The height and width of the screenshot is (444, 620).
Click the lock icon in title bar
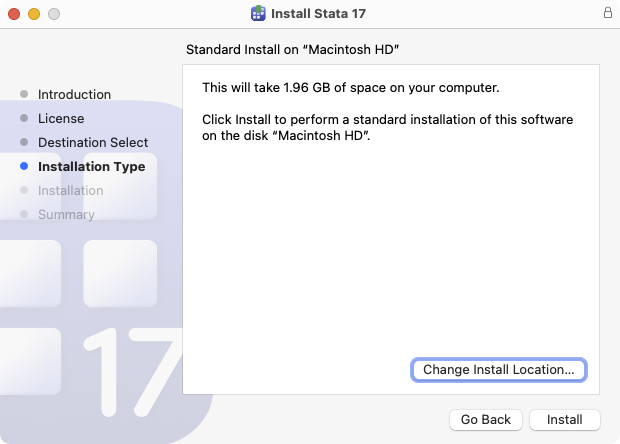click(607, 14)
